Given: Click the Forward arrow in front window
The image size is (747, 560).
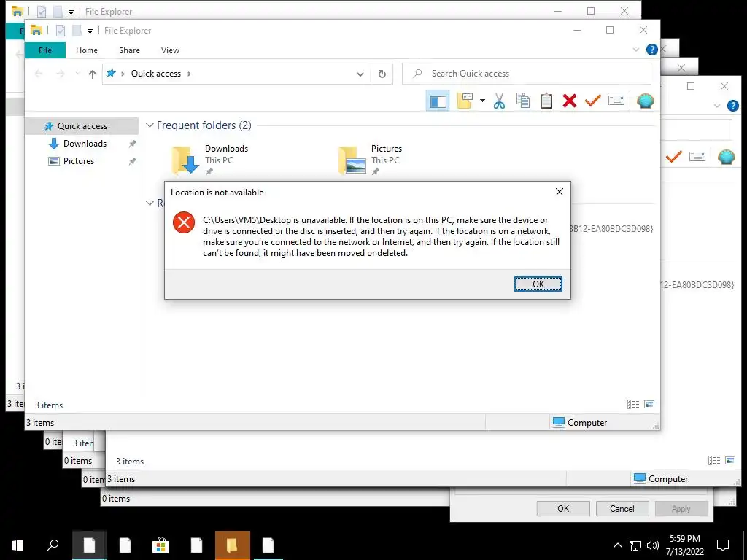Looking at the screenshot, I should click(60, 74).
